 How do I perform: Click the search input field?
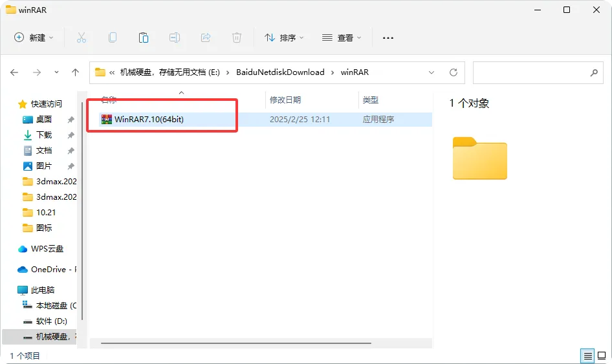(538, 72)
